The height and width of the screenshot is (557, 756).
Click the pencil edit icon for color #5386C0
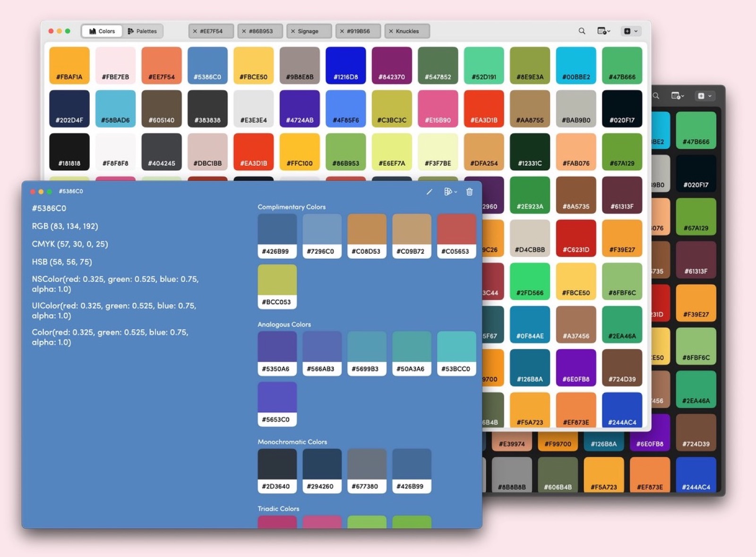(429, 192)
